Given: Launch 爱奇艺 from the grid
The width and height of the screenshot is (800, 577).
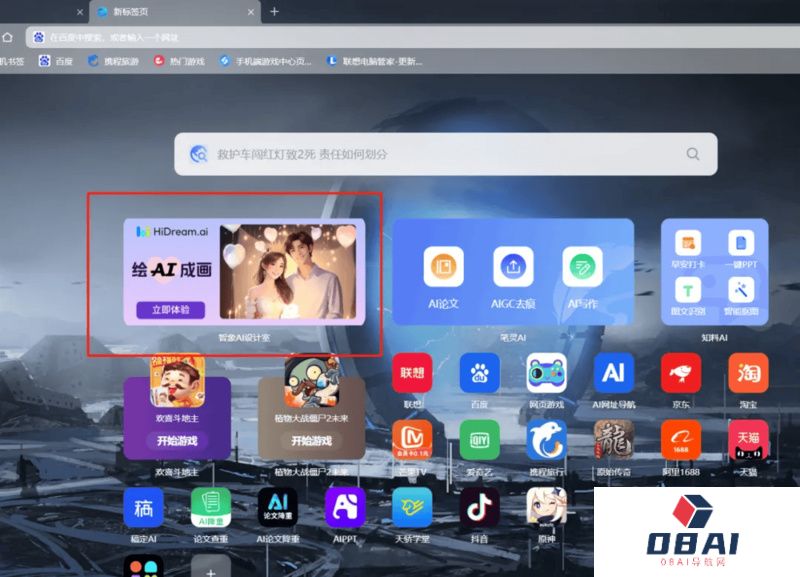Looking at the screenshot, I should click(479, 440).
